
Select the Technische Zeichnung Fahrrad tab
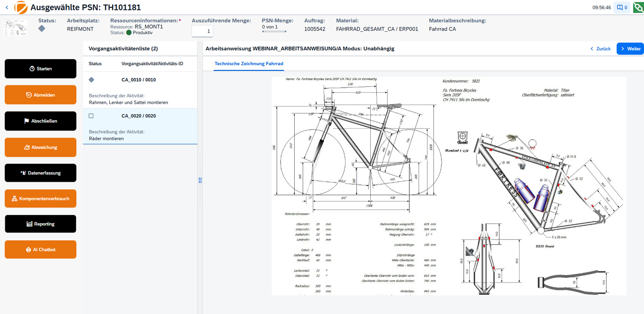tap(249, 64)
